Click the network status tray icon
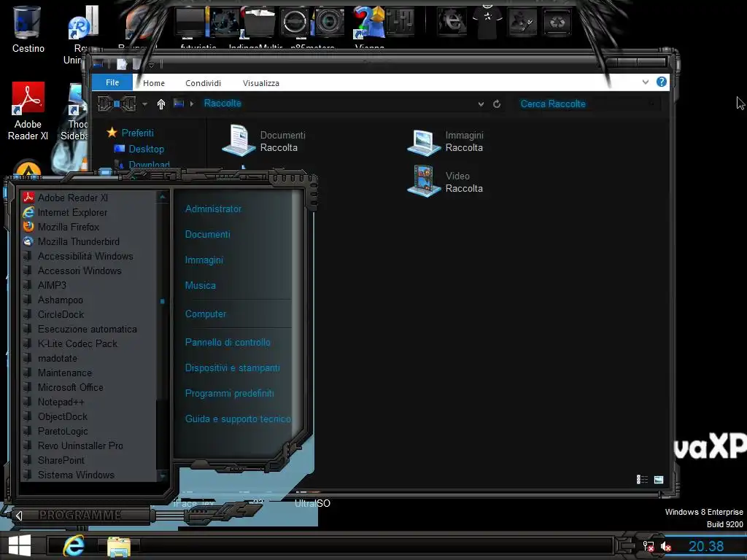The height and width of the screenshot is (560, 747). pyautogui.click(x=648, y=546)
